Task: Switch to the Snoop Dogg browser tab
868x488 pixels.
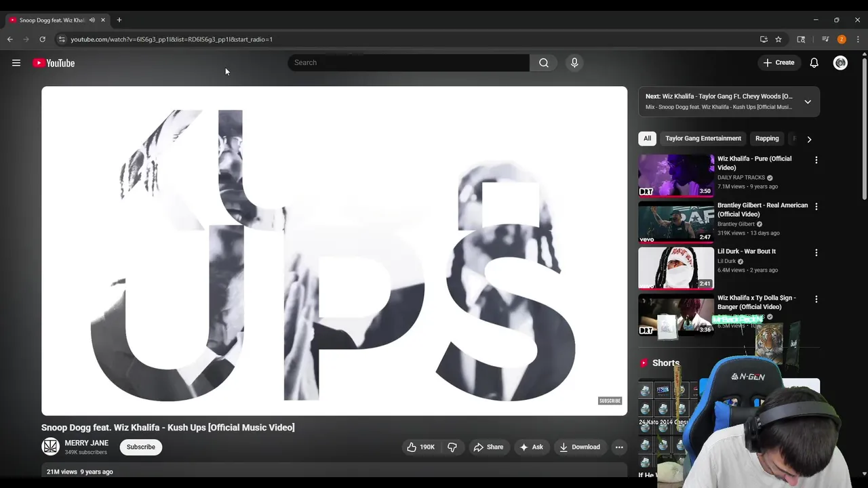Action: (52, 20)
